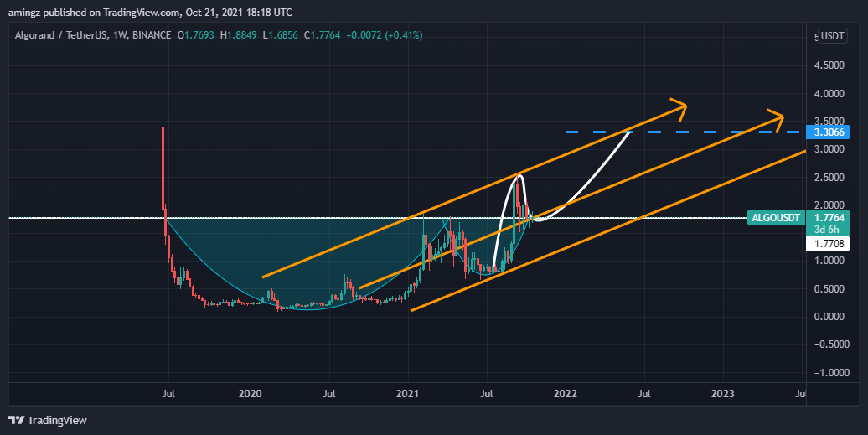Click the published-by header text with date
Screen dimensions: 868x435
click(150, 13)
